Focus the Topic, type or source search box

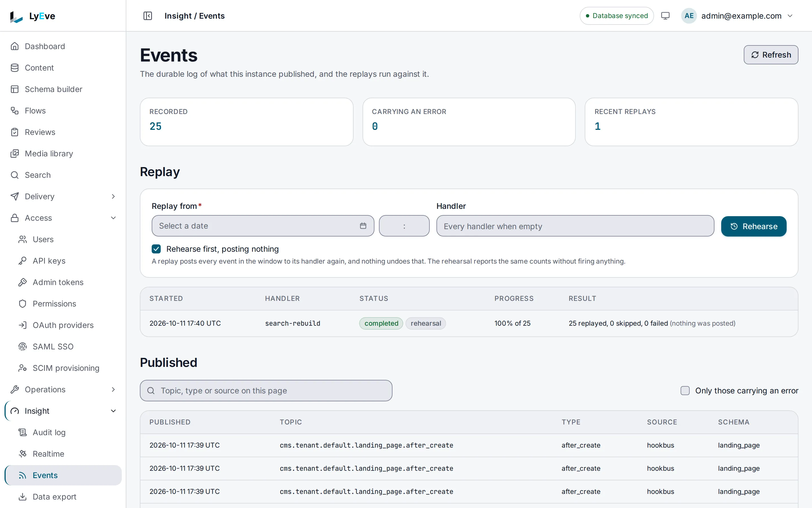pyautogui.click(x=266, y=390)
